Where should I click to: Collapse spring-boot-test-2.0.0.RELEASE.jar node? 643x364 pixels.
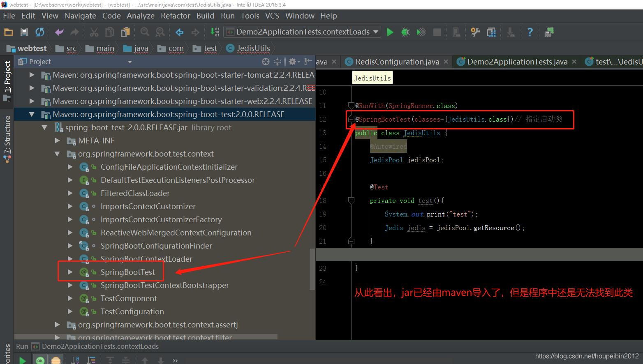pos(44,128)
